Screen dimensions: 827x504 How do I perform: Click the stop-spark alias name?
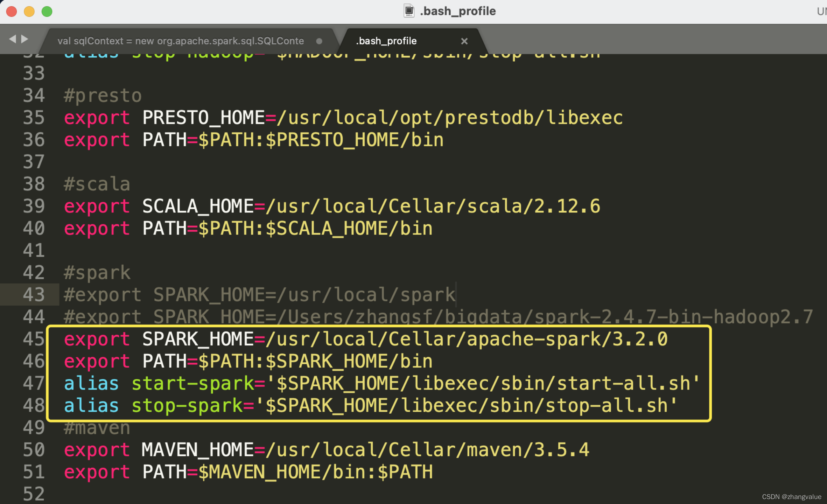coord(187,406)
